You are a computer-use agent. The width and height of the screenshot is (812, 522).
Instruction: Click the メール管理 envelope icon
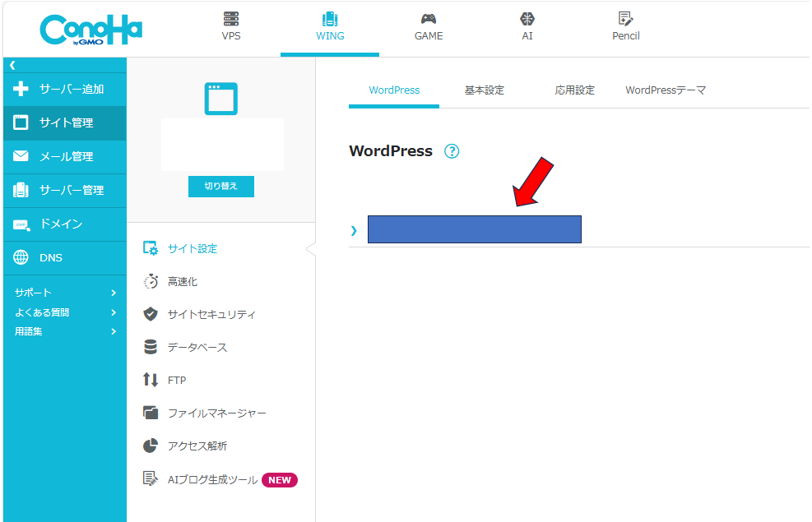21,156
